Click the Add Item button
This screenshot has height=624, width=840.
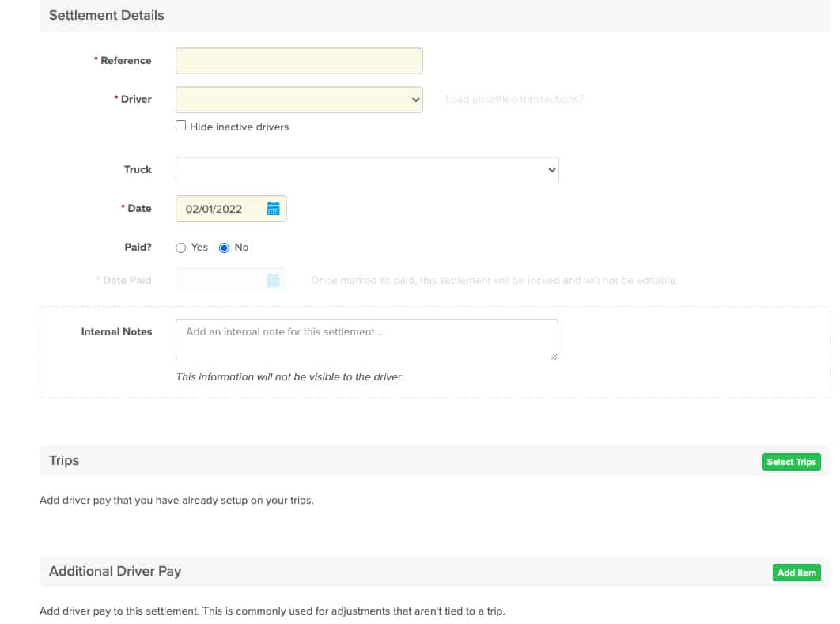796,573
